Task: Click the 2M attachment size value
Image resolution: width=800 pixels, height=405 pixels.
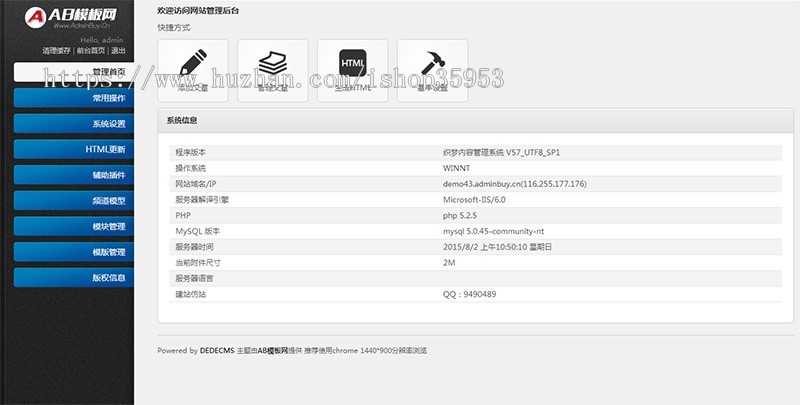Action: [x=449, y=263]
